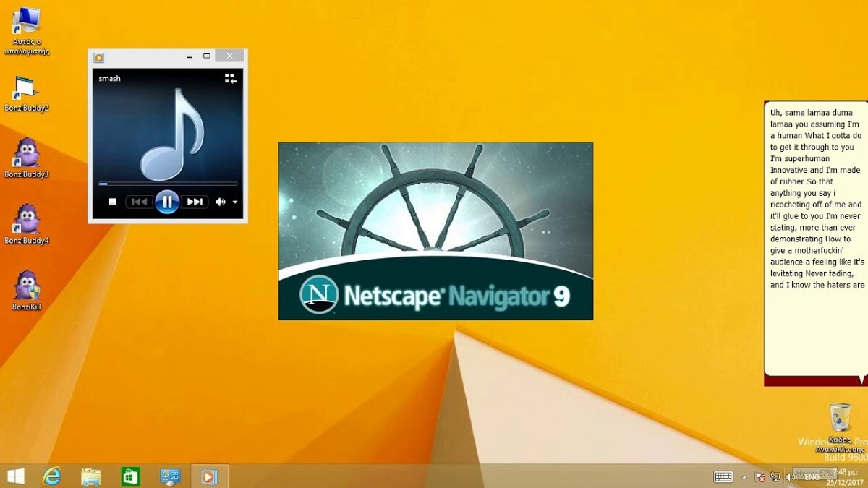Skip to next track in Media Player
This screenshot has width=868, height=488.
coord(195,202)
